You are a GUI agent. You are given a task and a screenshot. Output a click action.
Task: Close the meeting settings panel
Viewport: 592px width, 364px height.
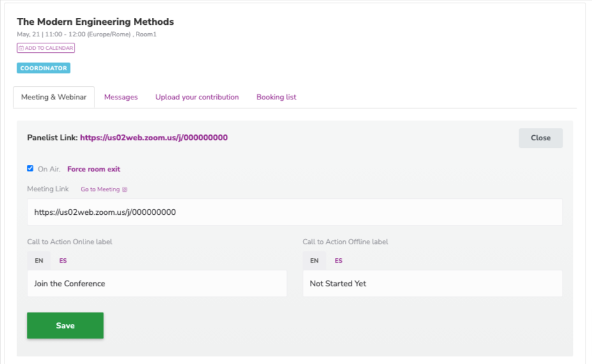click(x=541, y=138)
